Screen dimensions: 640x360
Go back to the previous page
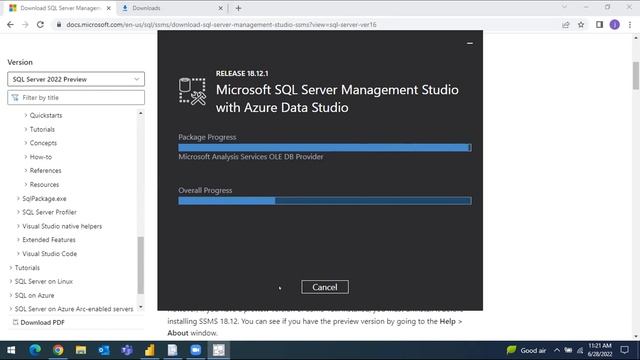click(10, 24)
